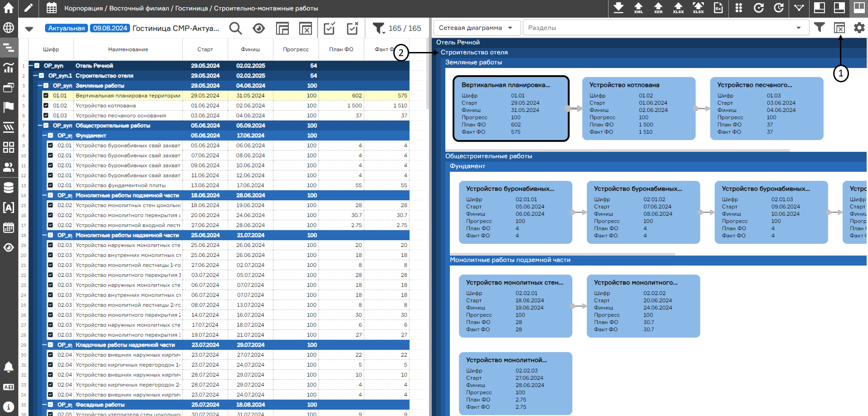Select the Устройство песчаного diagram card
The image size is (868, 416).
[x=767, y=109]
